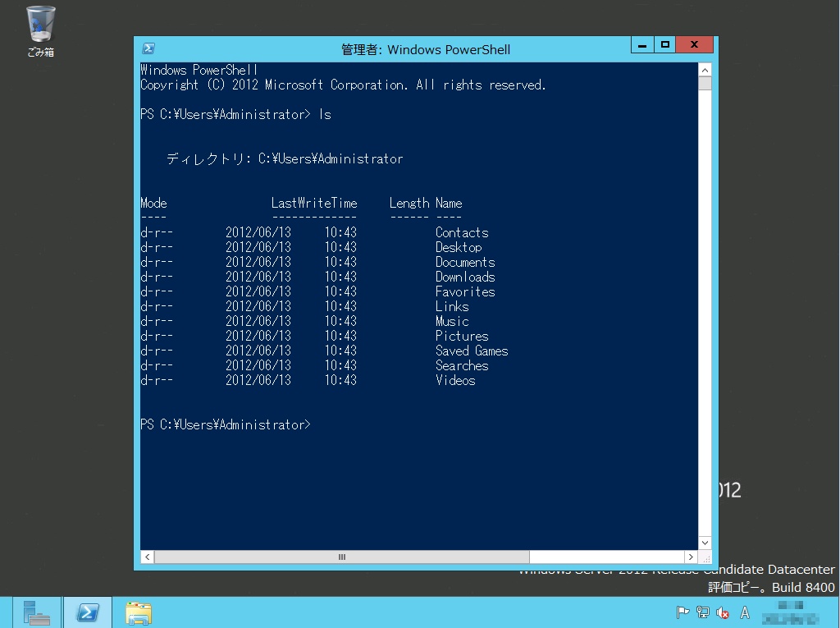Click the 'Links' directory name
Viewport: 840px width, 628px height.
point(452,306)
